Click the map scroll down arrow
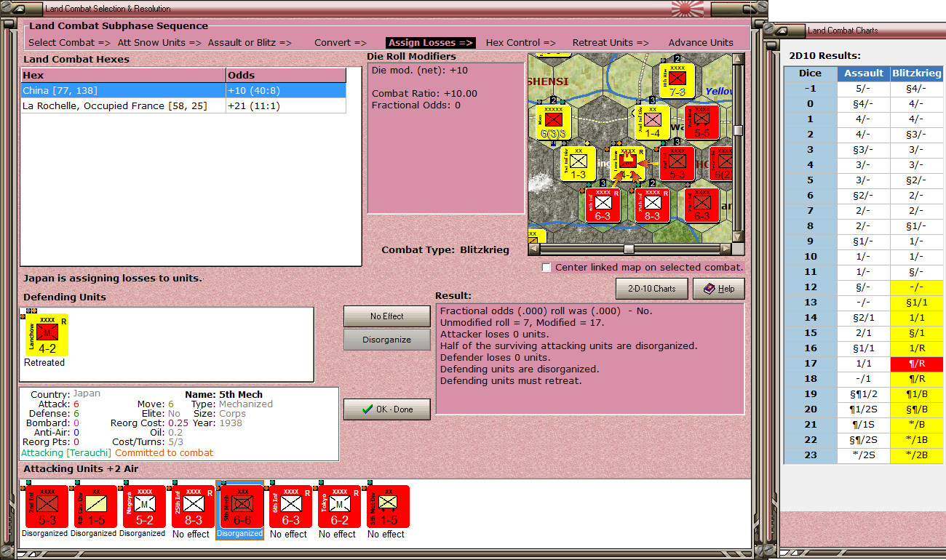The width and height of the screenshot is (946, 560). coord(739,237)
